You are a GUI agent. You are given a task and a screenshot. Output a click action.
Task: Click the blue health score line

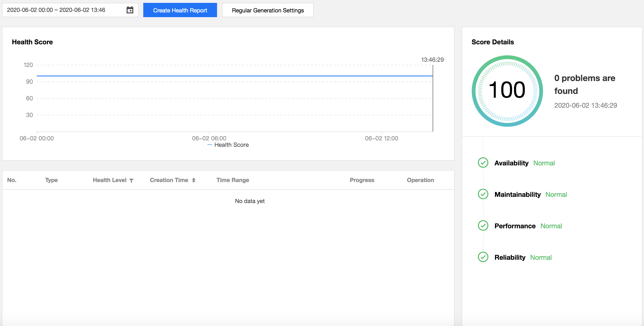(225, 76)
